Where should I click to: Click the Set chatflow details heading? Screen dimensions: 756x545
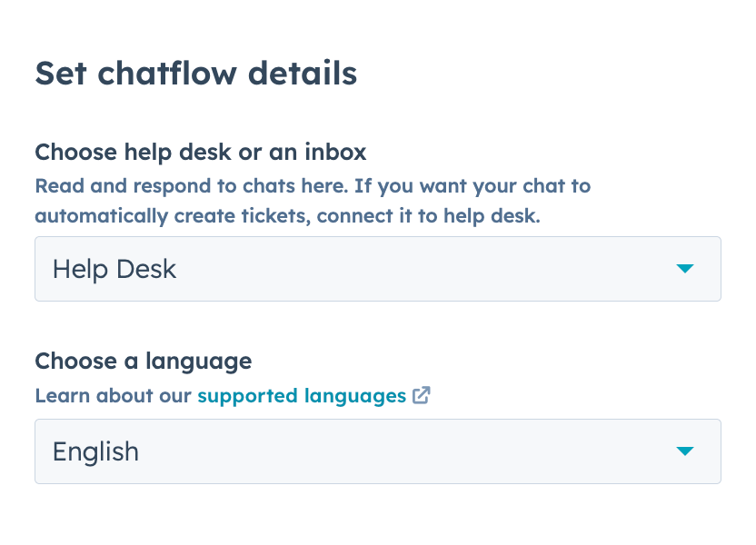click(195, 73)
